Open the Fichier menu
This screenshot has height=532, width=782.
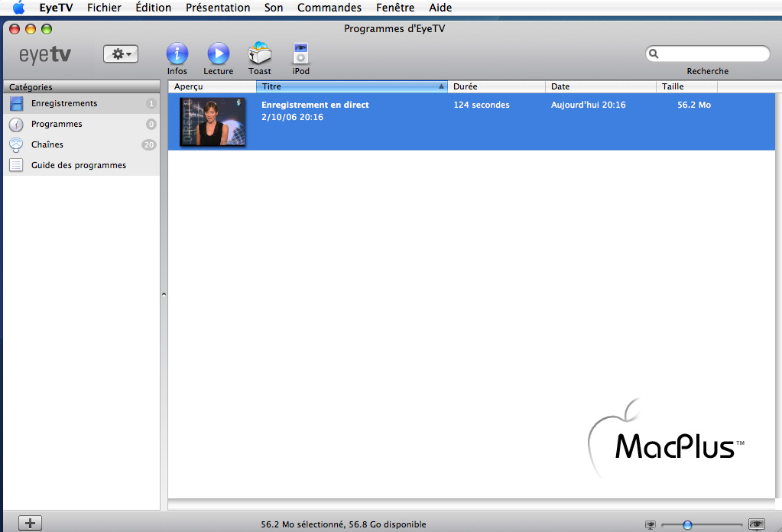[104, 8]
